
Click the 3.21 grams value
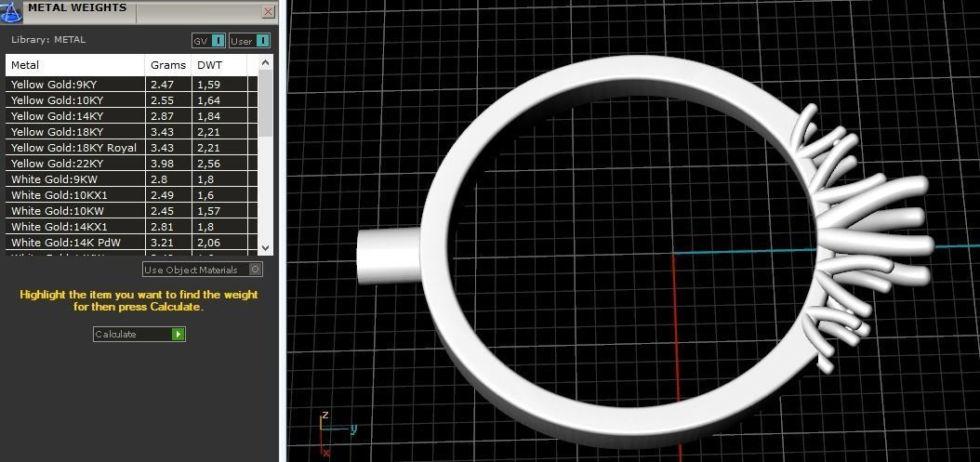click(162, 243)
